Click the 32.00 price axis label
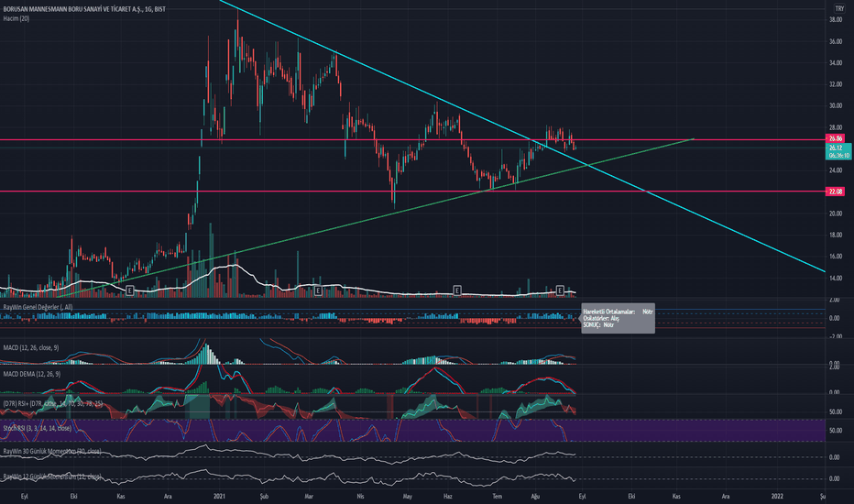 836,84
